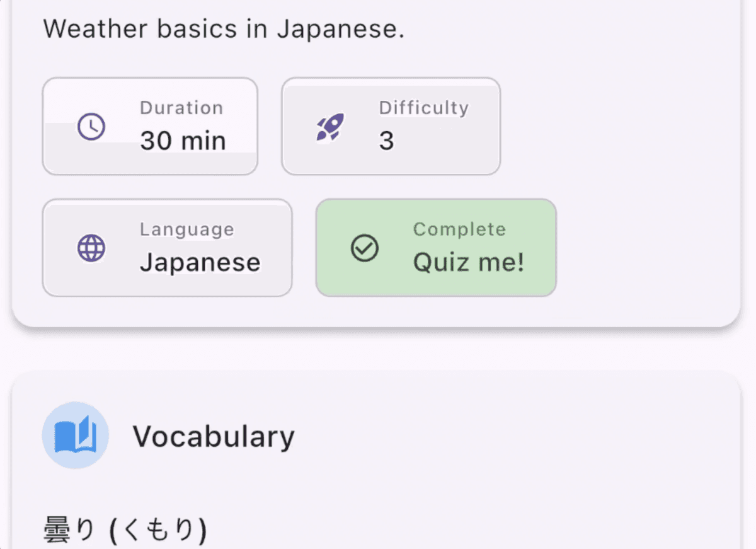Click the "30 min" duration value
The image size is (756, 549).
coord(183,141)
